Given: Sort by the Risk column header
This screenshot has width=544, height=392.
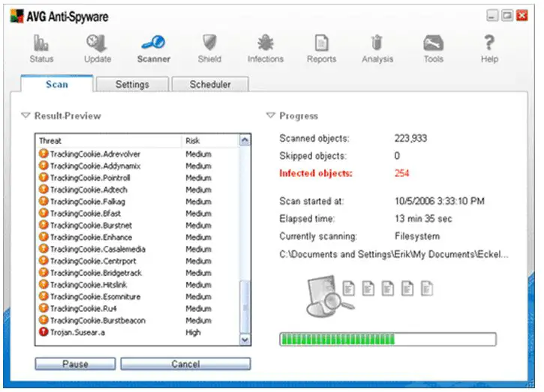Looking at the screenshot, I should 210,141.
